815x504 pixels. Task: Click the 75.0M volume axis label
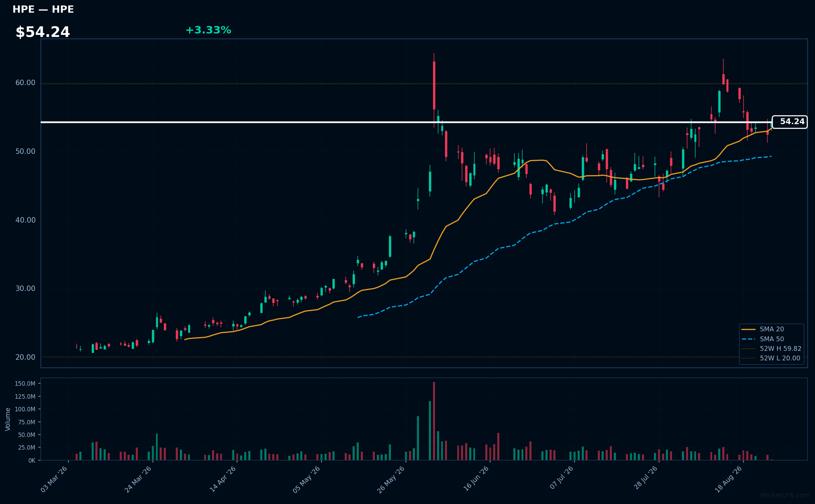[x=27, y=422]
